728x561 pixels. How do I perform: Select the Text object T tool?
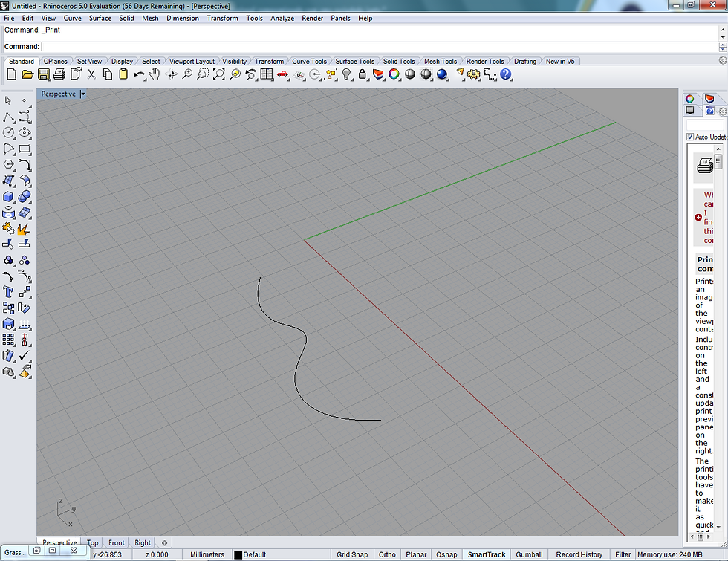[8, 292]
